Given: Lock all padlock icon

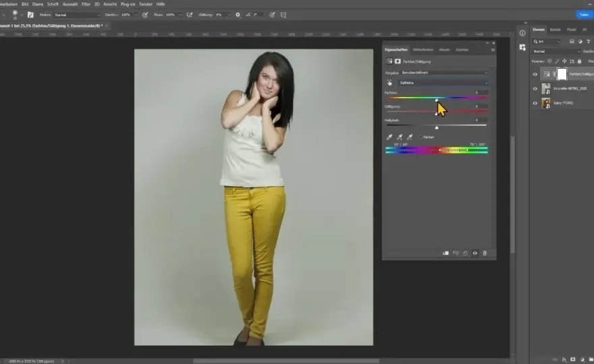Looking at the screenshot, I should (x=579, y=61).
